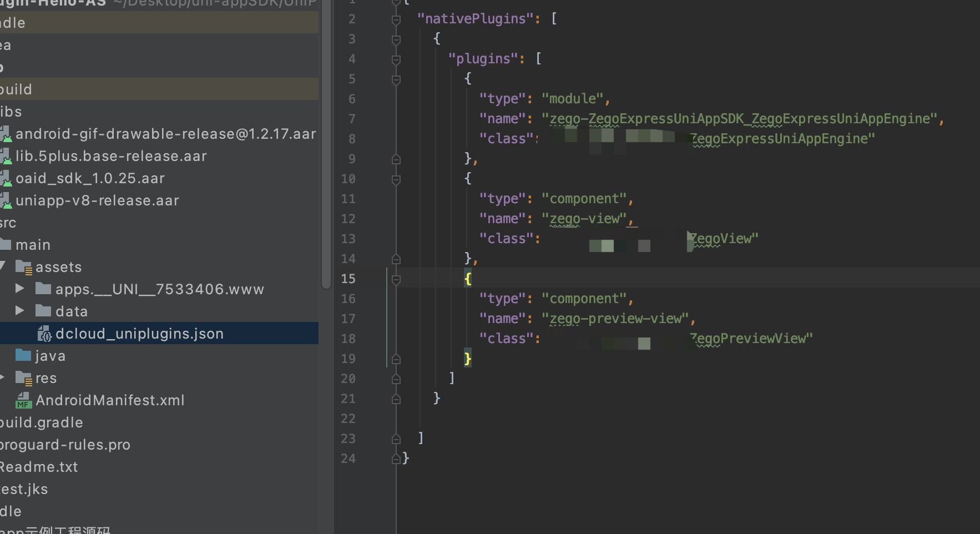Screen dimensions: 980x534
Task: Click the apps.__UNI__7533406.www folder icon
Action: click(x=43, y=288)
